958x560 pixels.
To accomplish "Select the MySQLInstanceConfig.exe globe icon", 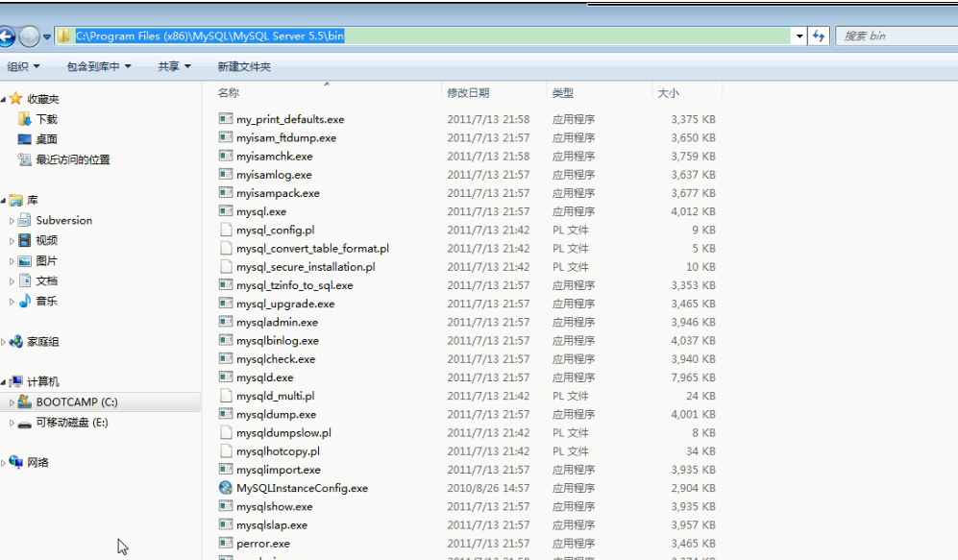I will (x=226, y=487).
